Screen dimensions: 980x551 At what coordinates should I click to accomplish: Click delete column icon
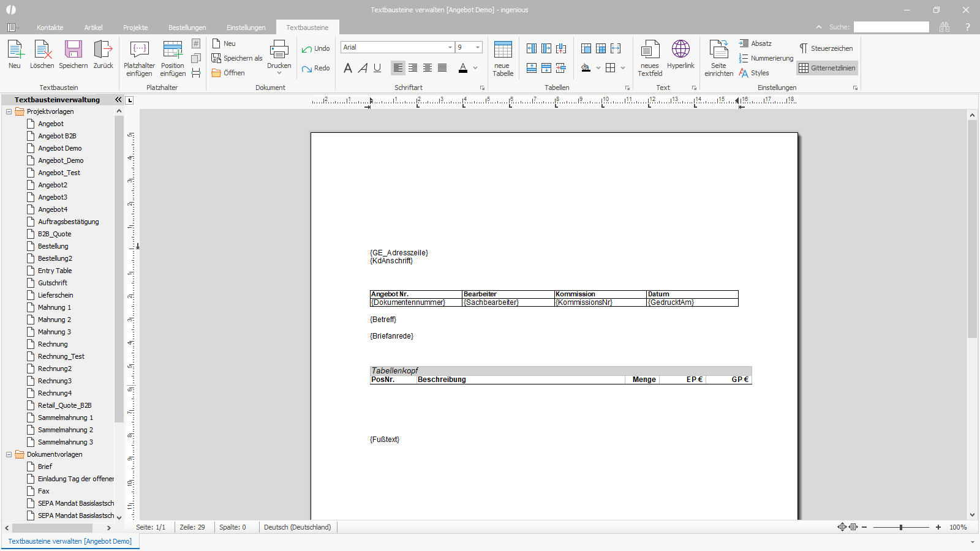(561, 48)
